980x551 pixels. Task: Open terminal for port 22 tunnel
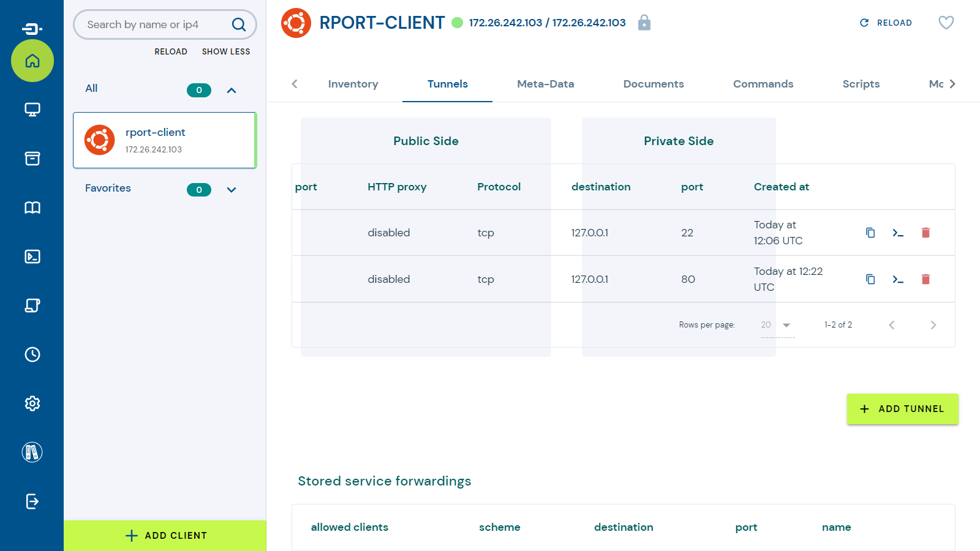click(x=898, y=233)
